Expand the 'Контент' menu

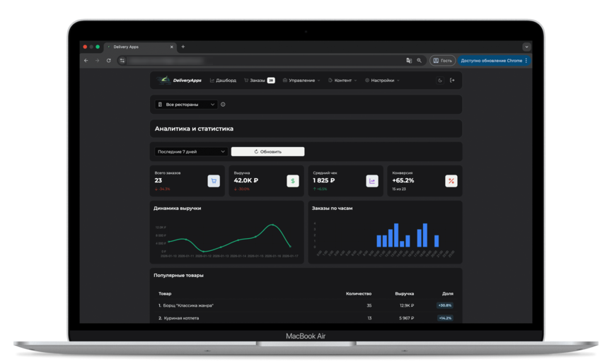pyautogui.click(x=342, y=81)
